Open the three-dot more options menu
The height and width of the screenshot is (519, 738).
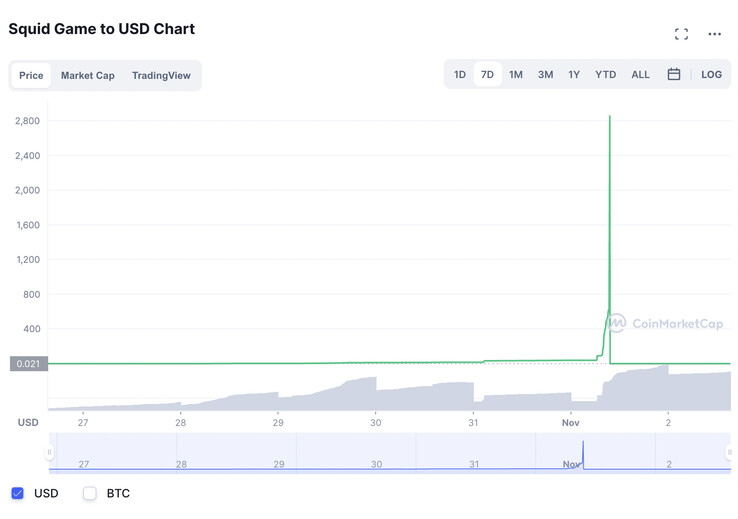click(x=714, y=34)
